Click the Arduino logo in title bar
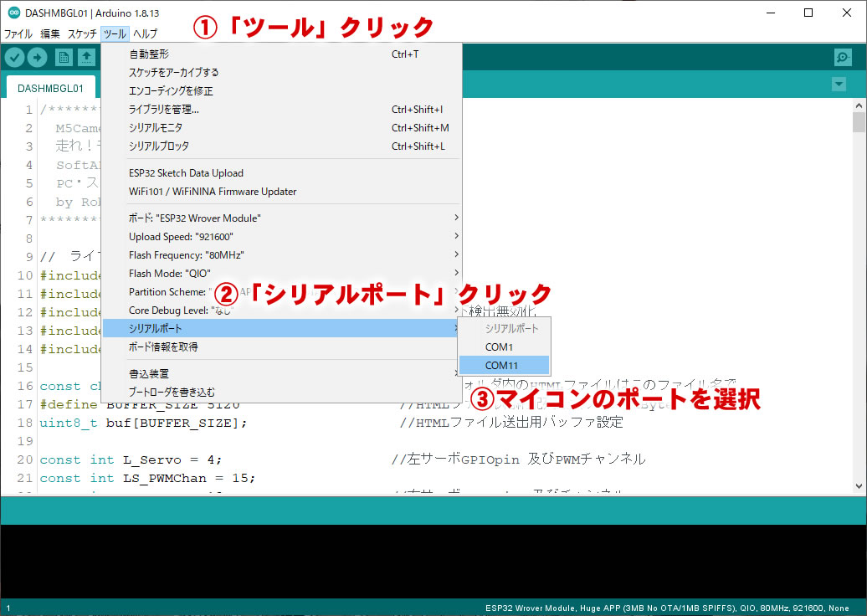Screen dimensions: 867x616 [14, 13]
